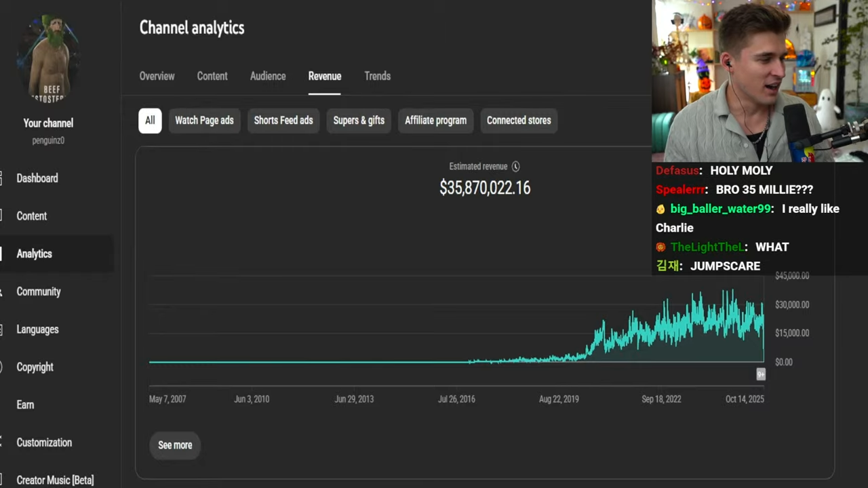Click the clock icon beside Estimated revenue
Image resolution: width=868 pixels, height=488 pixels.
point(515,167)
